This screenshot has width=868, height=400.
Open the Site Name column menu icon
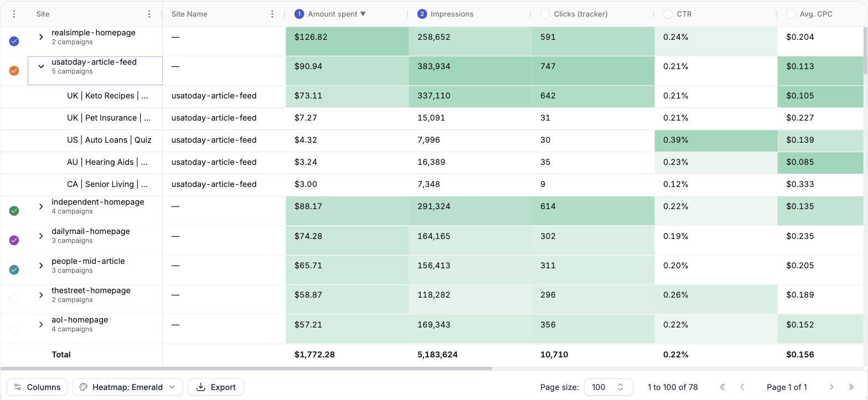pyautogui.click(x=272, y=14)
